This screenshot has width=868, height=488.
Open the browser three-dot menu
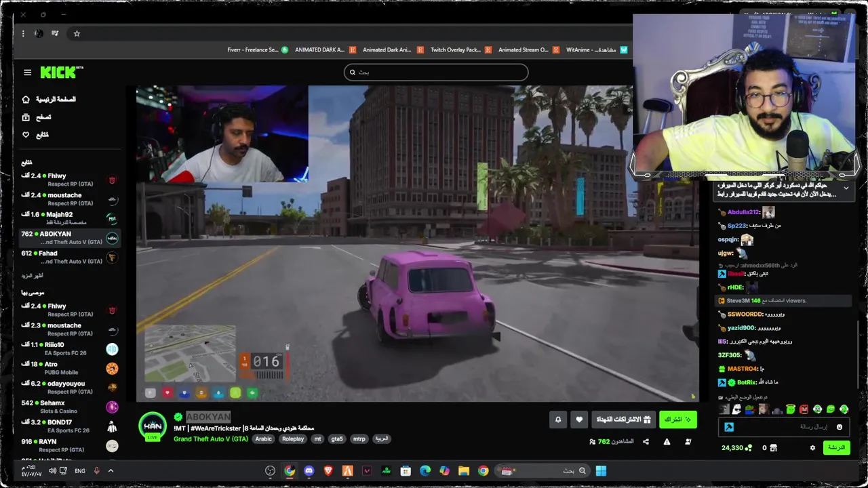pyautogui.click(x=23, y=33)
